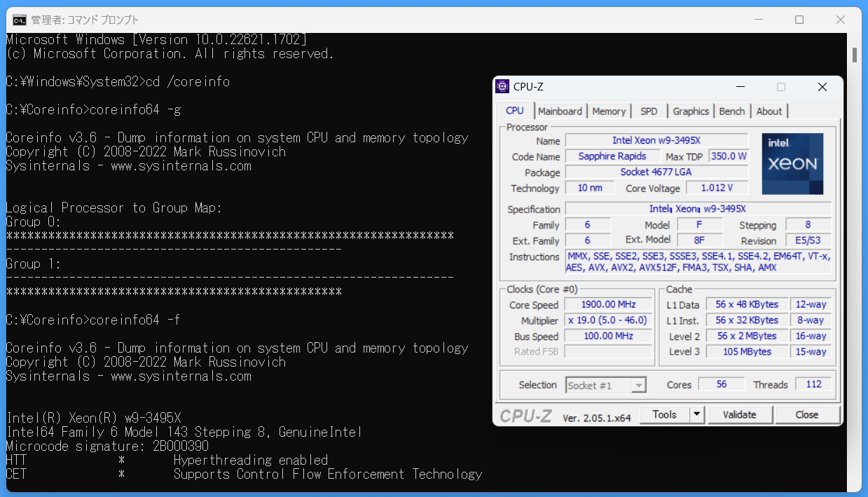Click the Cores value 56

coord(722,384)
